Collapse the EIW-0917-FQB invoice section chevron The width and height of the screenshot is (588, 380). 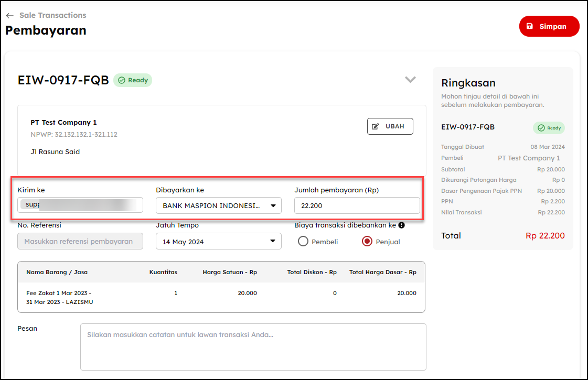coord(410,80)
